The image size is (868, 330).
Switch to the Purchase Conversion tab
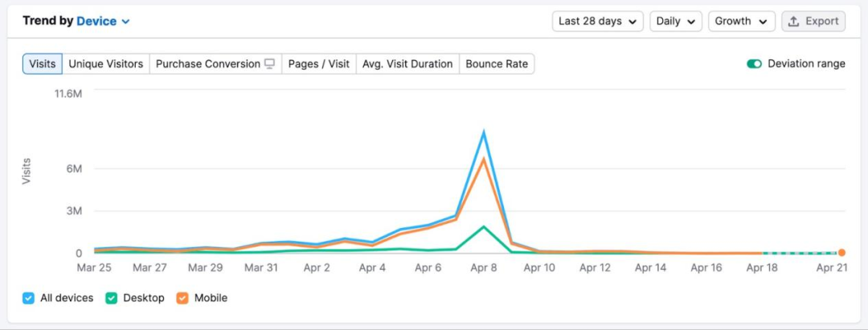click(208, 64)
